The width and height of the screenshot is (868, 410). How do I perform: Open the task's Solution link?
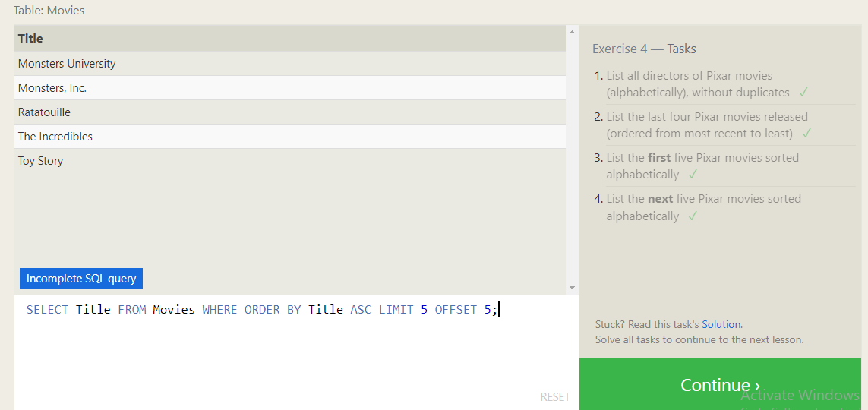721,324
